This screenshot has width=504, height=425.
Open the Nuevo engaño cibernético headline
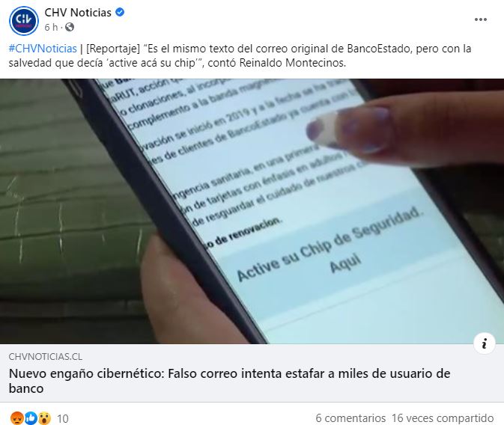229,381
